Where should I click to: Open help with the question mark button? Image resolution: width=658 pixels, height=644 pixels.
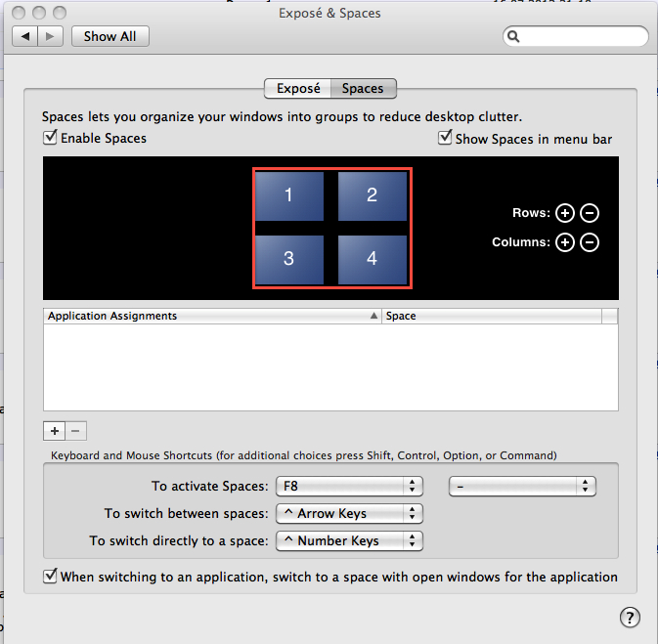tap(630, 618)
